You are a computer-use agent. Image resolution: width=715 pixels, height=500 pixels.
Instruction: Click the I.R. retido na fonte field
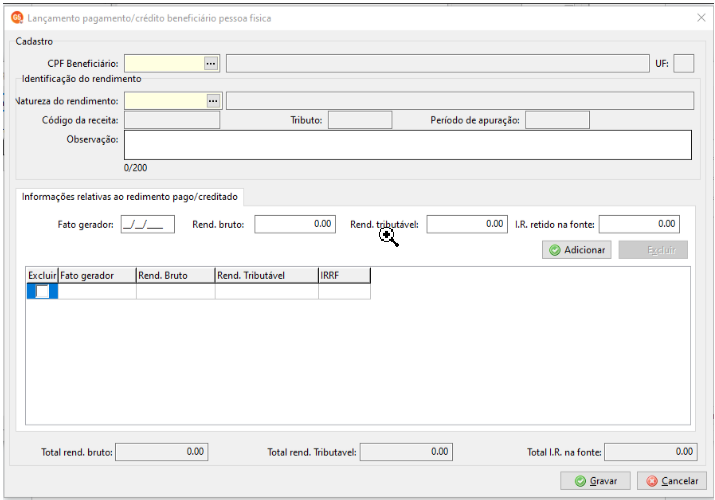coord(639,224)
